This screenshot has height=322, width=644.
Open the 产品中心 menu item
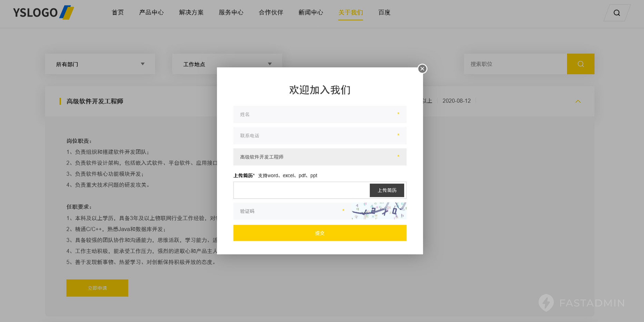(151, 13)
